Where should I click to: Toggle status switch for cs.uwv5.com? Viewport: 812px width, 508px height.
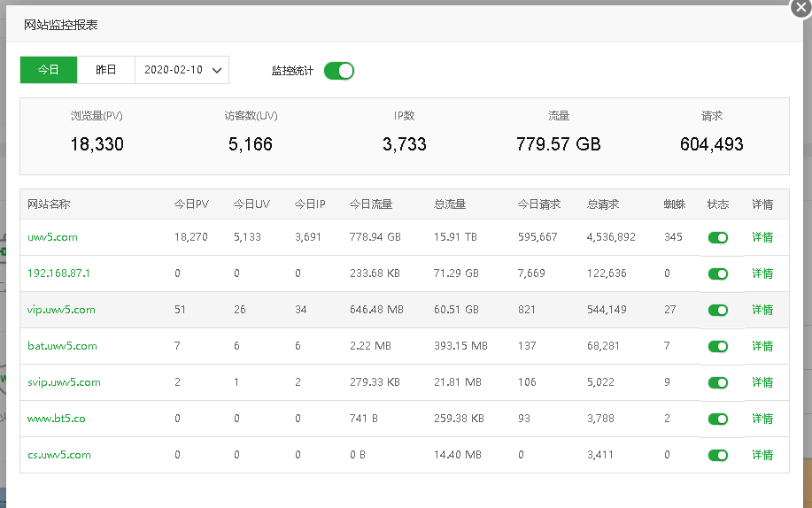[717, 456]
